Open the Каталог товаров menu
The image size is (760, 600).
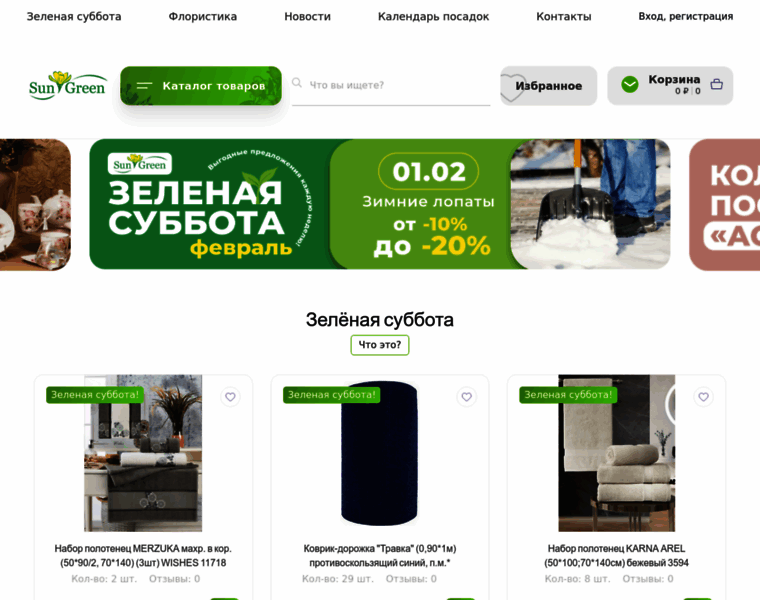tap(201, 86)
